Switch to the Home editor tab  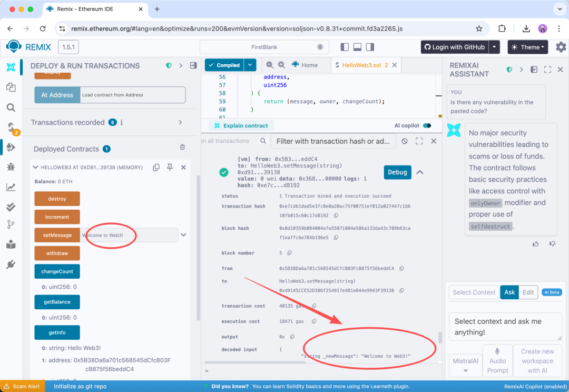coord(305,65)
